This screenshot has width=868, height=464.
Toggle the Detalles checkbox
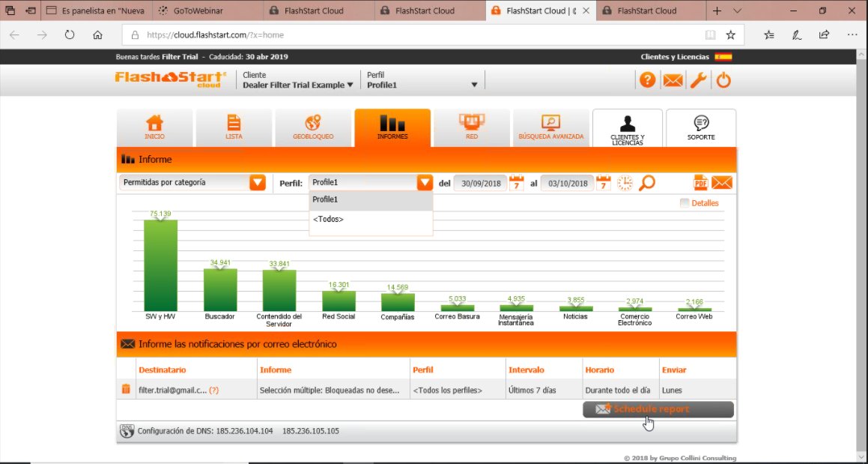[x=685, y=203]
